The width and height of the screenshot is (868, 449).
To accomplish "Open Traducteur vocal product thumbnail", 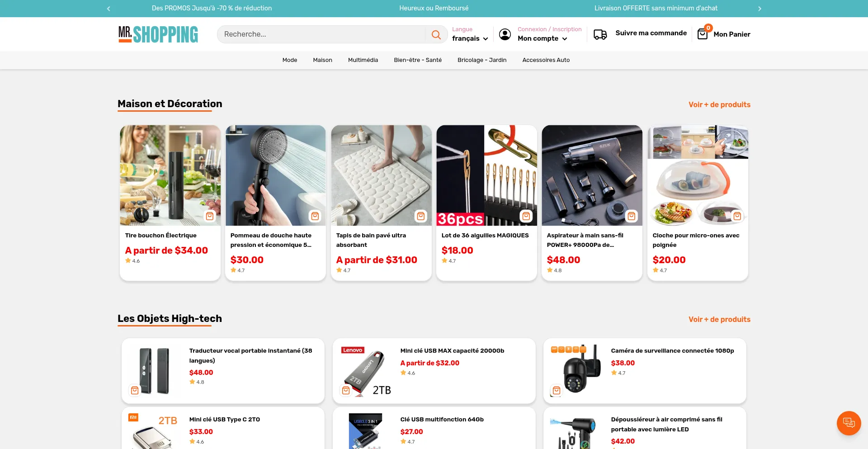I will click(154, 371).
